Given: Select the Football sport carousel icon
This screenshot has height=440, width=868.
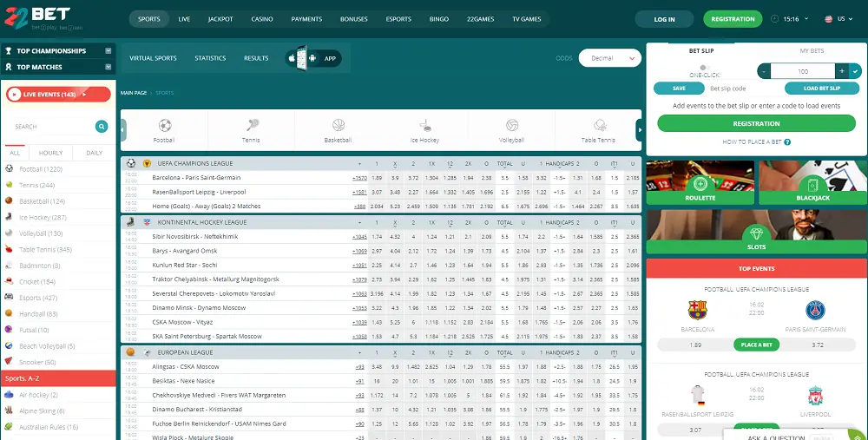Looking at the screenshot, I should 164,125.
